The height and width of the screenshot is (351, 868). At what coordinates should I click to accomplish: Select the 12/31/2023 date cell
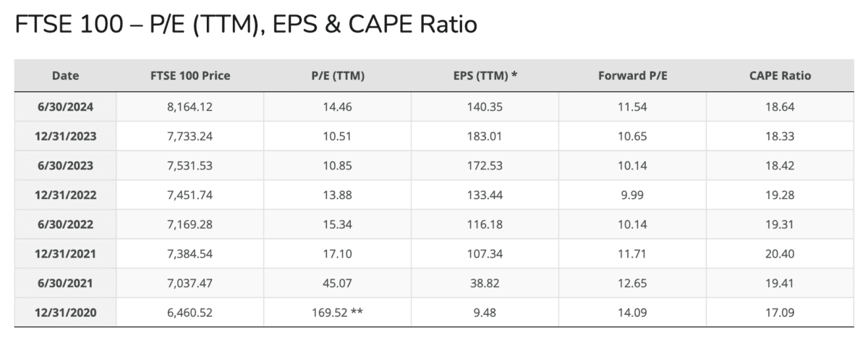[x=65, y=136]
